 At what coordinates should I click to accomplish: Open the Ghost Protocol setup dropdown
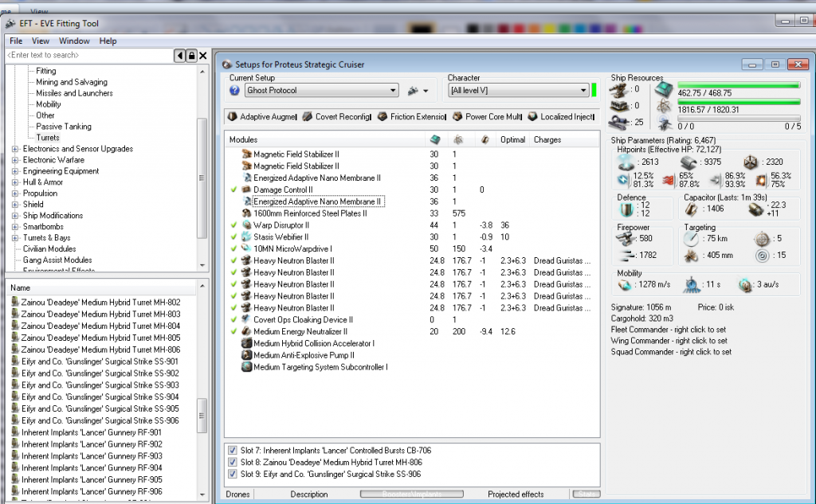[393, 91]
